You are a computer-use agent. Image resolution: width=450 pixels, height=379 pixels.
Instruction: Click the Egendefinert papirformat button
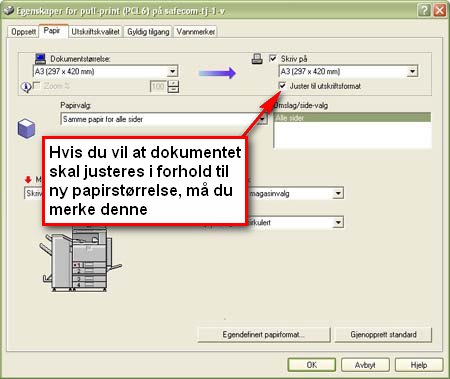(x=264, y=335)
